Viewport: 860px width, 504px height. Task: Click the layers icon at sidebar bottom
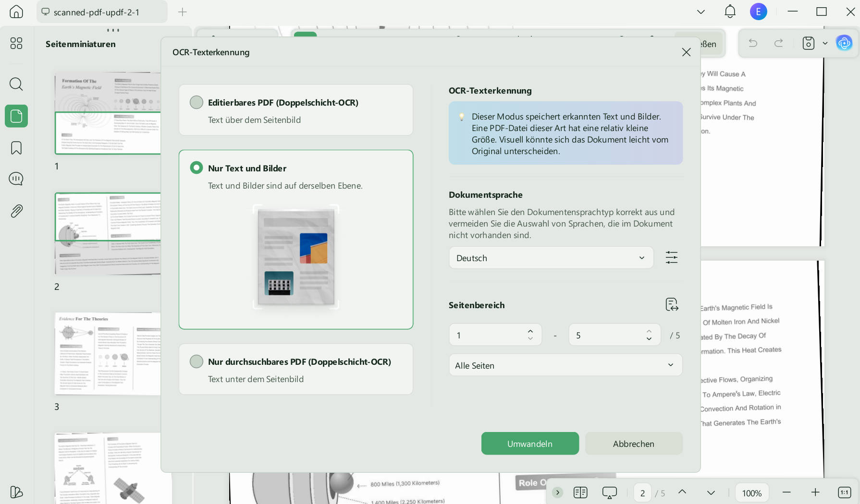pyautogui.click(x=16, y=492)
